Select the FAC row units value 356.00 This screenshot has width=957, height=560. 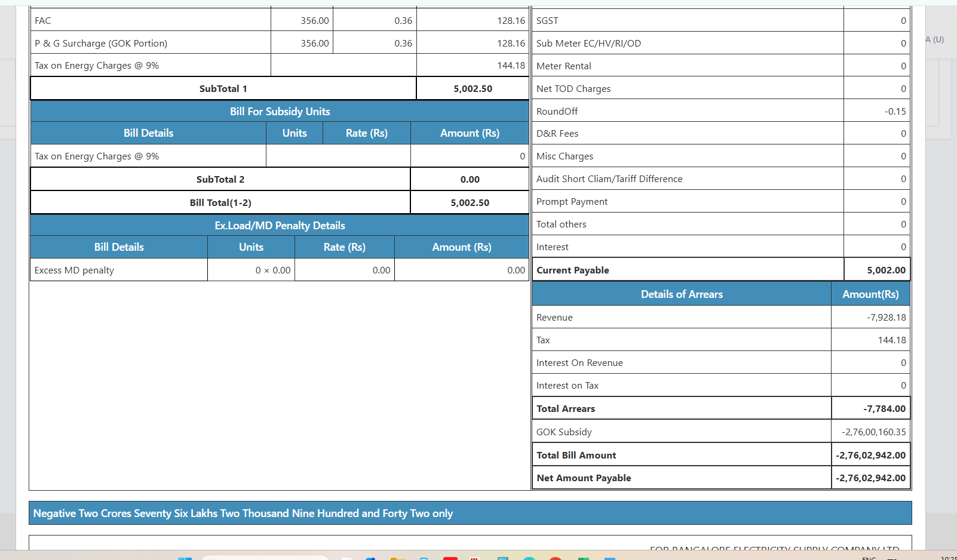pos(315,21)
